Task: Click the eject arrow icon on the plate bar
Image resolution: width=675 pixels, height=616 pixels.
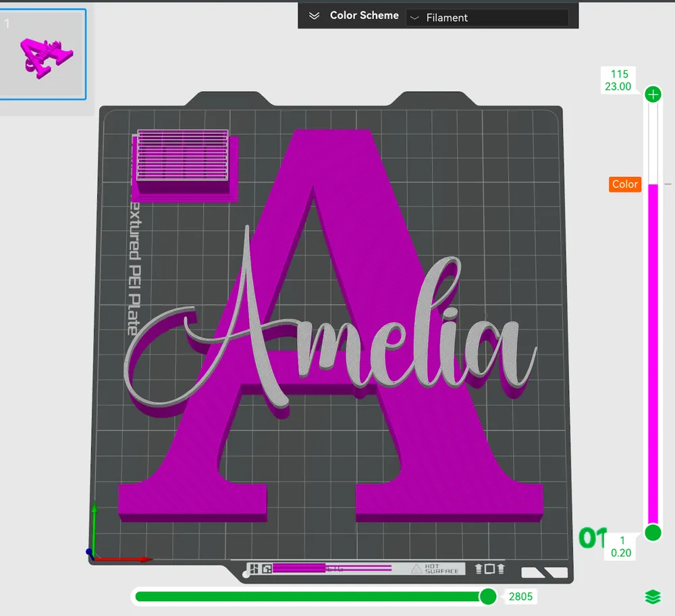Action: (x=479, y=569)
